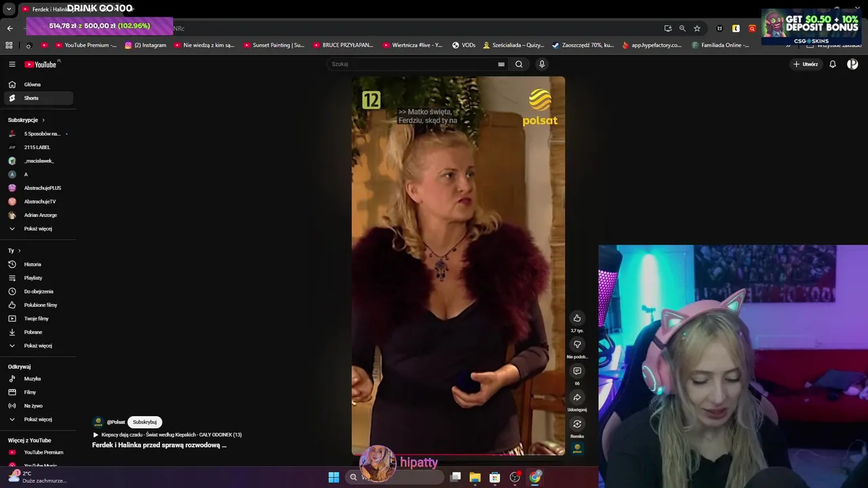Image resolution: width=868 pixels, height=488 pixels.
Task: Open Adrian Anzorge subscription channel
Action: (x=38, y=215)
